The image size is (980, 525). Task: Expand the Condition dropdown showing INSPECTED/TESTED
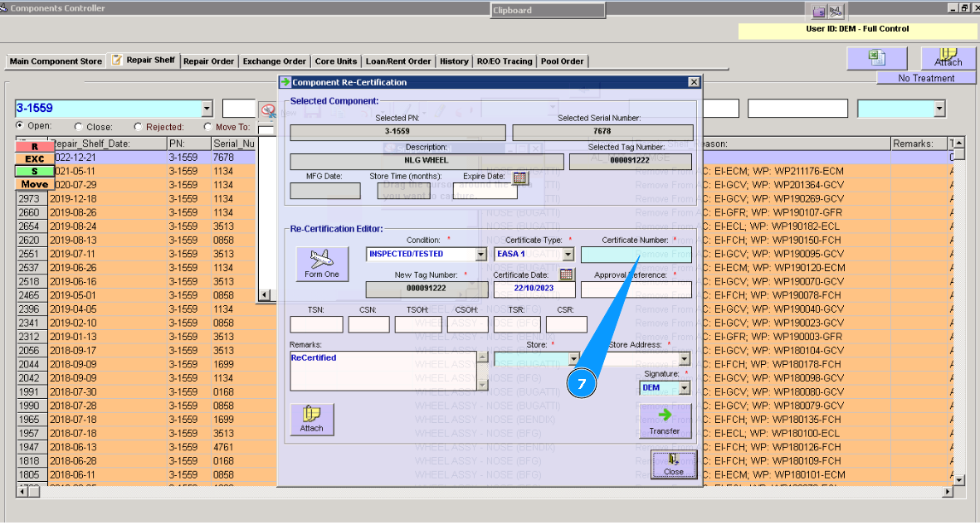point(480,255)
